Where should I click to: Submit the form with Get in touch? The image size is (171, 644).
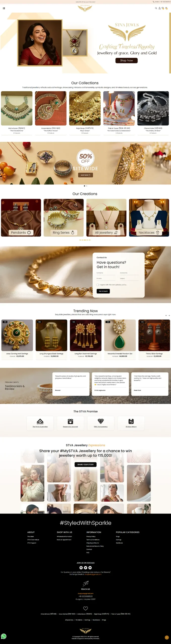pyautogui.click(x=103, y=291)
